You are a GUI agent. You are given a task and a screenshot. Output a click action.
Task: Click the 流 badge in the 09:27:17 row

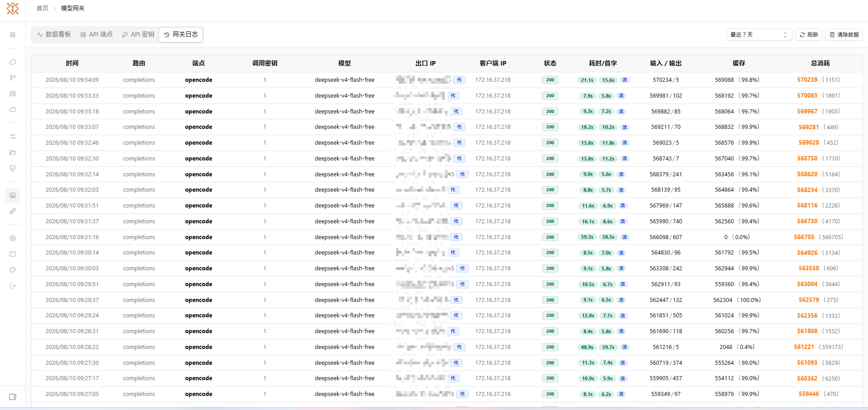coord(623,378)
